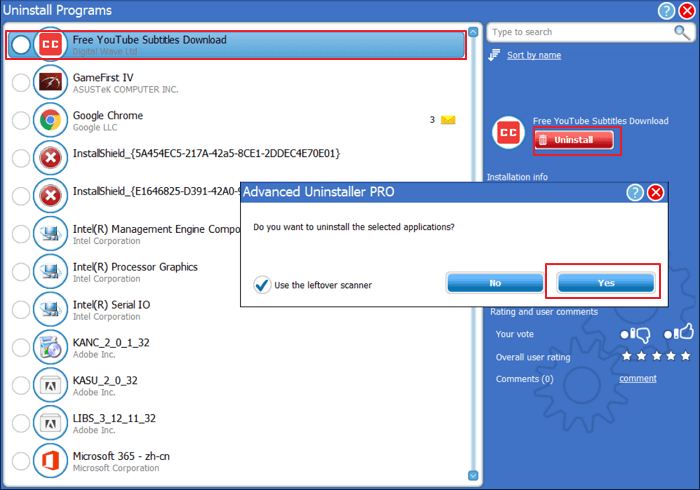Click the KANC_2_0_1_32 installer icon

[x=50, y=348]
